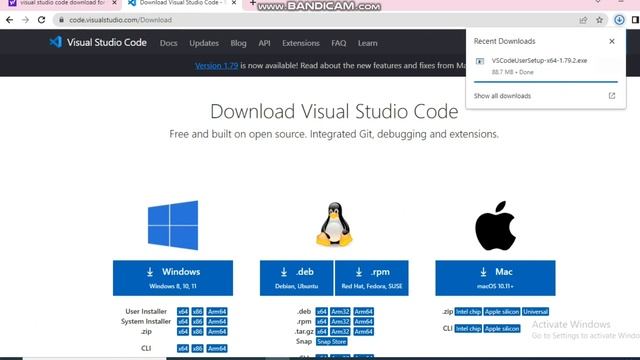Click the Visual Studio Code logo icon
This screenshot has width=640, height=360.
coord(56,42)
